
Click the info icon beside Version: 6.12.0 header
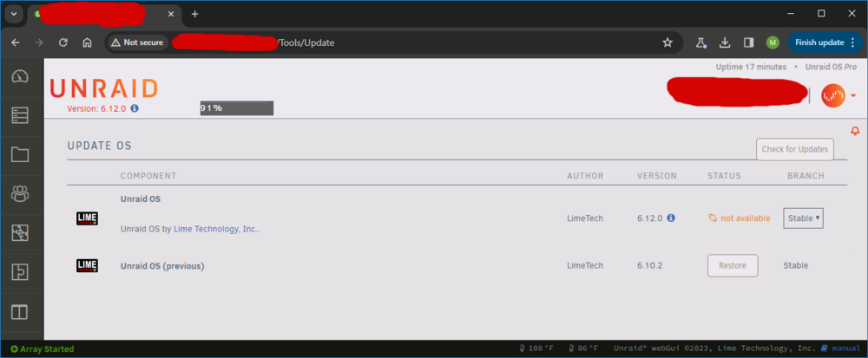[x=135, y=109]
